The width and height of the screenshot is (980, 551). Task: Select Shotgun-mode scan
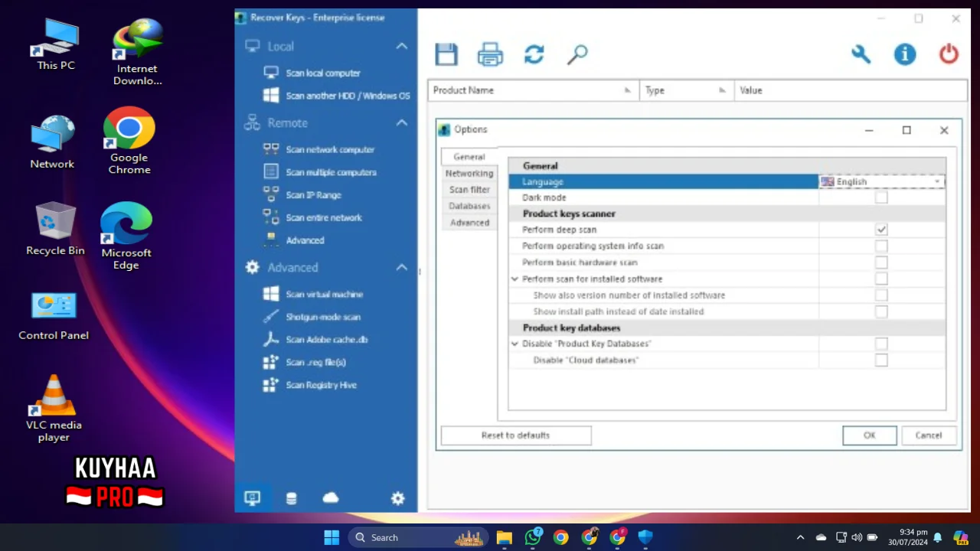[x=322, y=317]
